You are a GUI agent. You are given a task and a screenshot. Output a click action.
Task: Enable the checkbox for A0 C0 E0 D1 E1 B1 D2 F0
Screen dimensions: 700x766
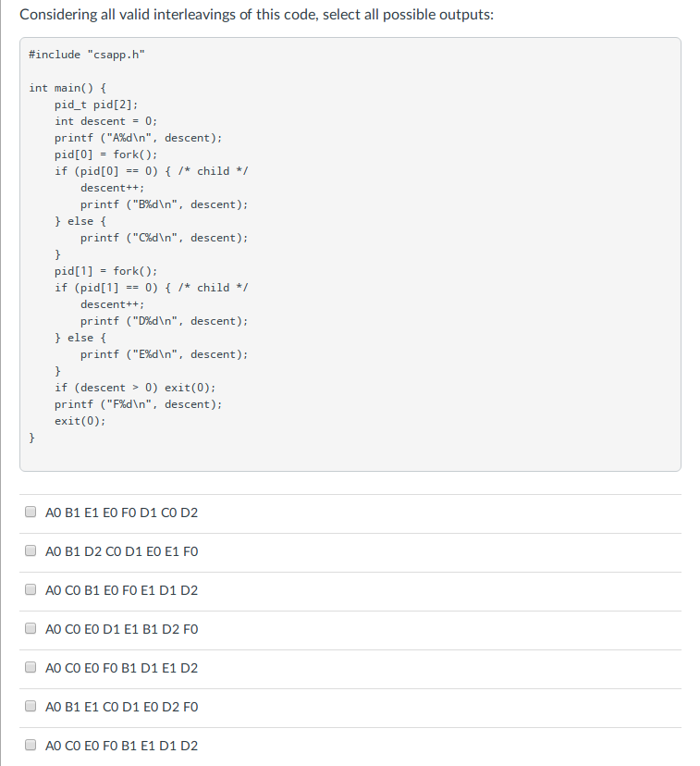click(31, 628)
